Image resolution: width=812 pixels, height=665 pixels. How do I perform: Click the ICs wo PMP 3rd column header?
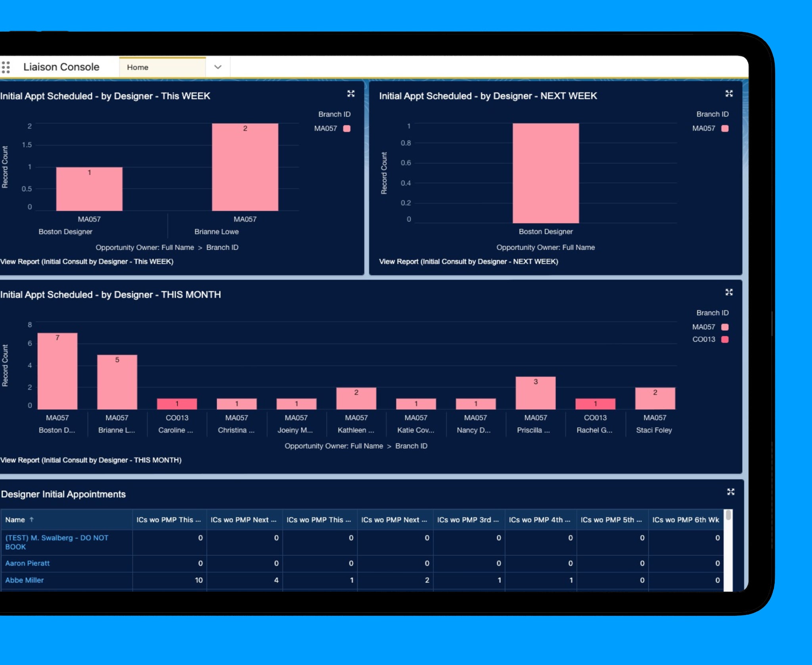[468, 519]
